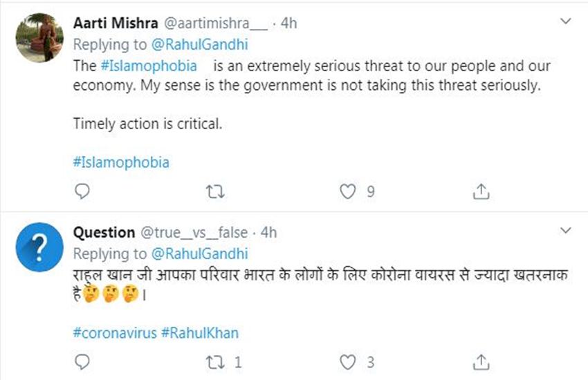Retweet Aarti Mishra's Islamophobia tweet

tap(215, 191)
